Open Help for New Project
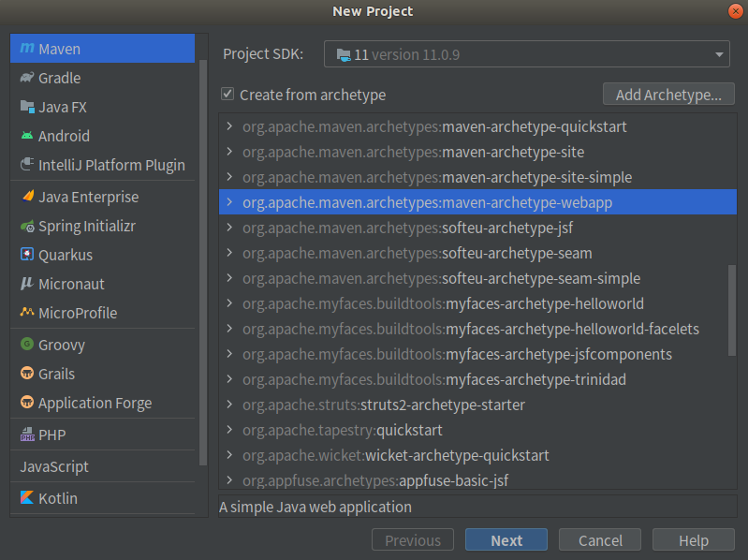The width and height of the screenshot is (748, 560). click(x=693, y=540)
